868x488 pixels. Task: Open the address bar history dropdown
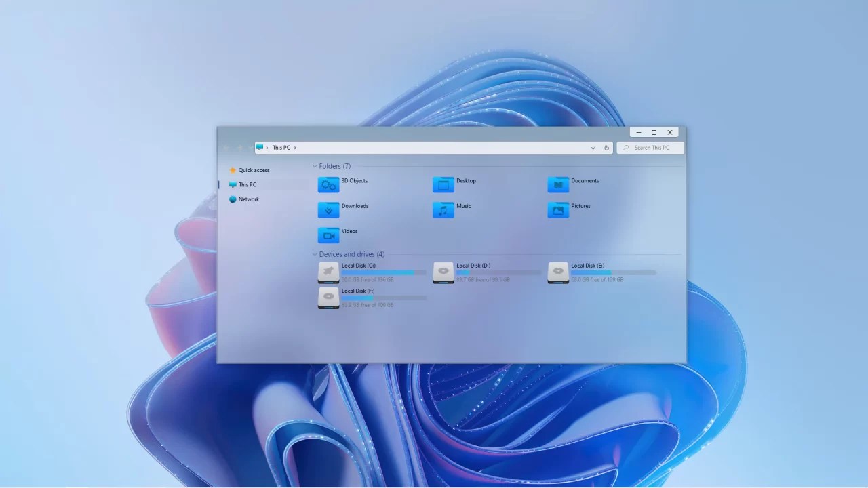click(593, 147)
